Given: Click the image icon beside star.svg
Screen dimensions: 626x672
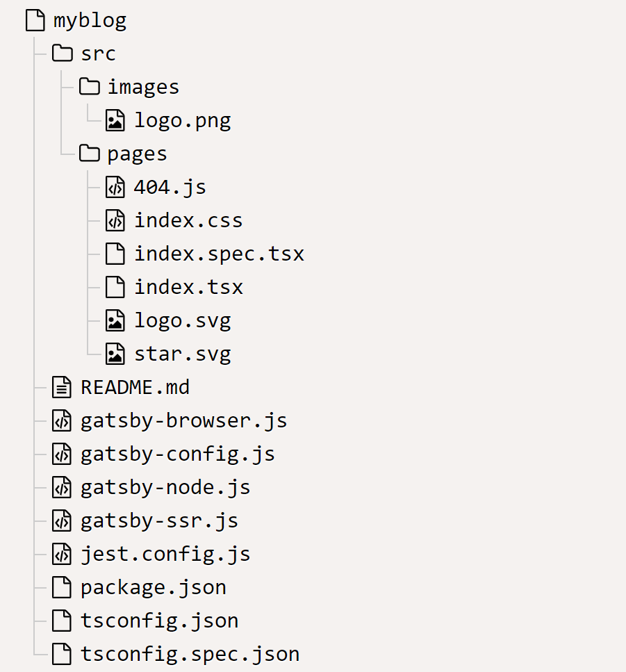Looking at the screenshot, I should point(115,354).
